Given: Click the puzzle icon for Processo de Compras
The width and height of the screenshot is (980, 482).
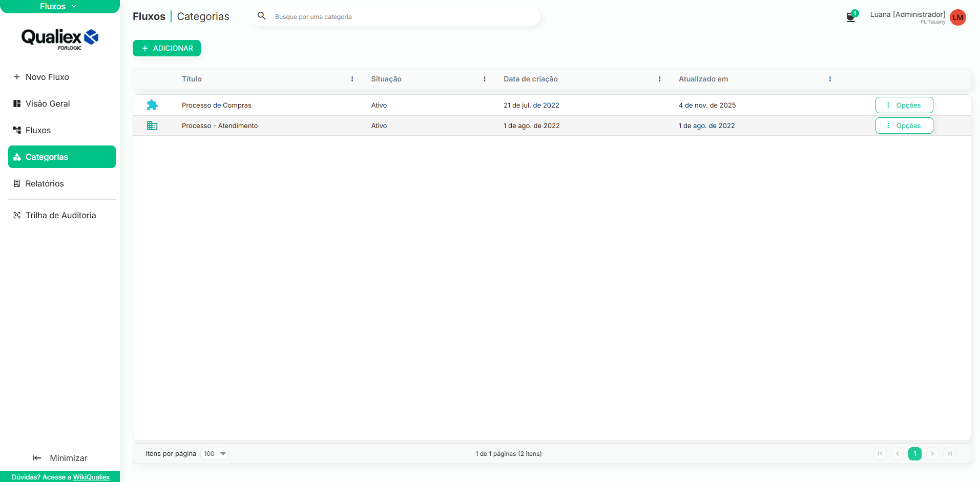Looking at the screenshot, I should coord(152,105).
